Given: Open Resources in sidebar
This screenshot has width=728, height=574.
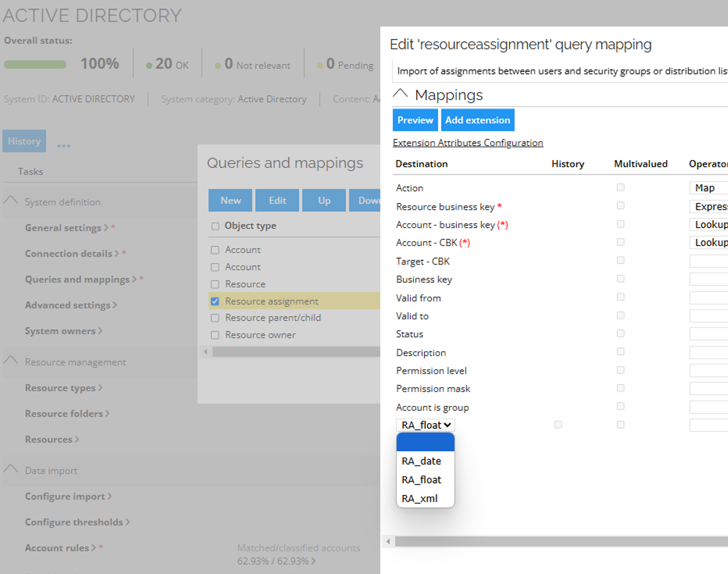Looking at the screenshot, I should (x=52, y=439).
